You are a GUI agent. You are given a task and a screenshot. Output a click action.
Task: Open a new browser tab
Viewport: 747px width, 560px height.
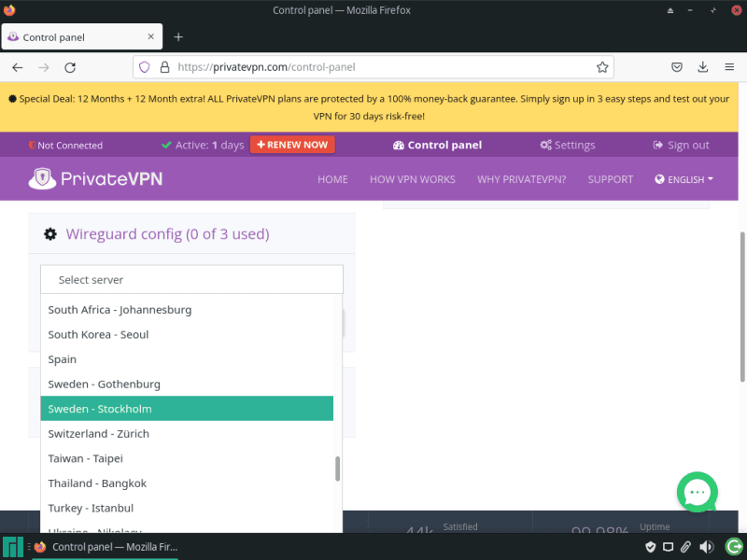pyautogui.click(x=178, y=36)
